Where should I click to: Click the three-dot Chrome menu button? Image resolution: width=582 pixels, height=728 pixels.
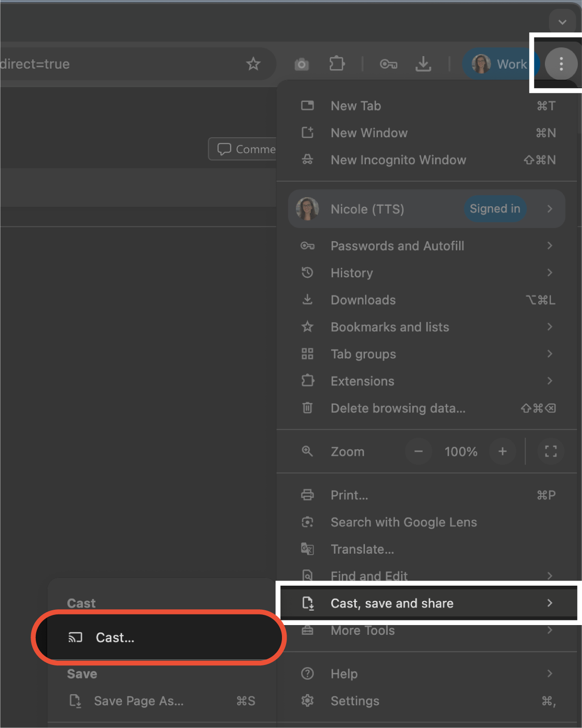coord(561,64)
